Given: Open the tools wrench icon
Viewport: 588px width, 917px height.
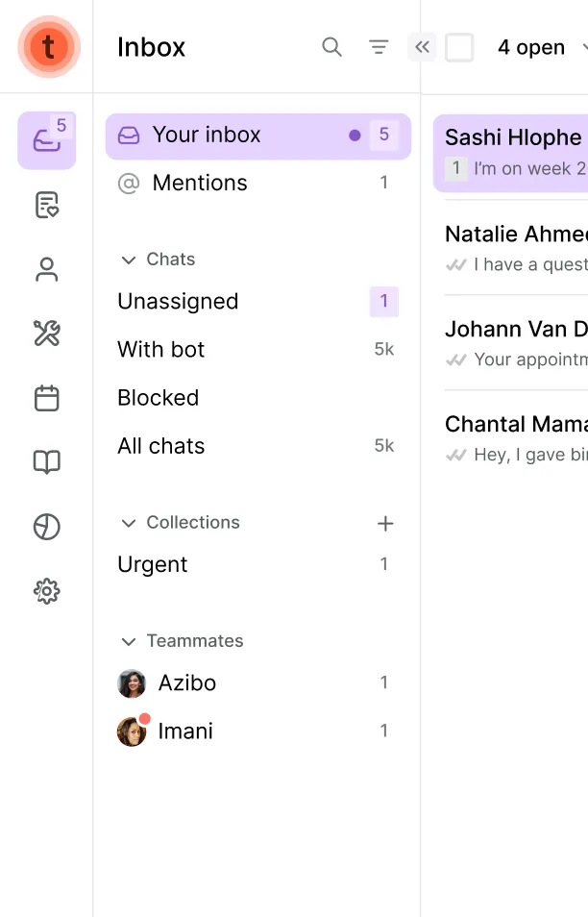Looking at the screenshot, I should pyautogui.click(x=46, y=334).
